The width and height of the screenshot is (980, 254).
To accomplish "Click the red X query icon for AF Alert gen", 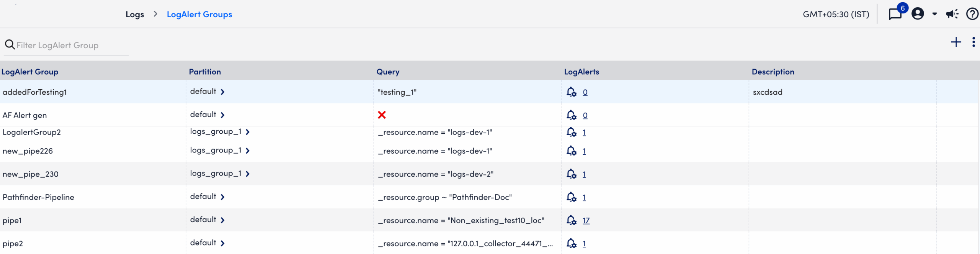I will pos(382,115).
